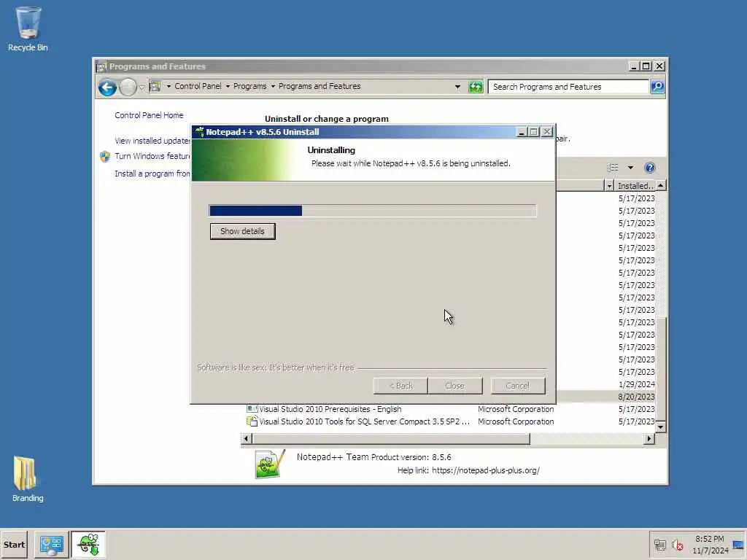747x560 pixels.
Task: Click the search magnifier icon
Action: (657, 87)
